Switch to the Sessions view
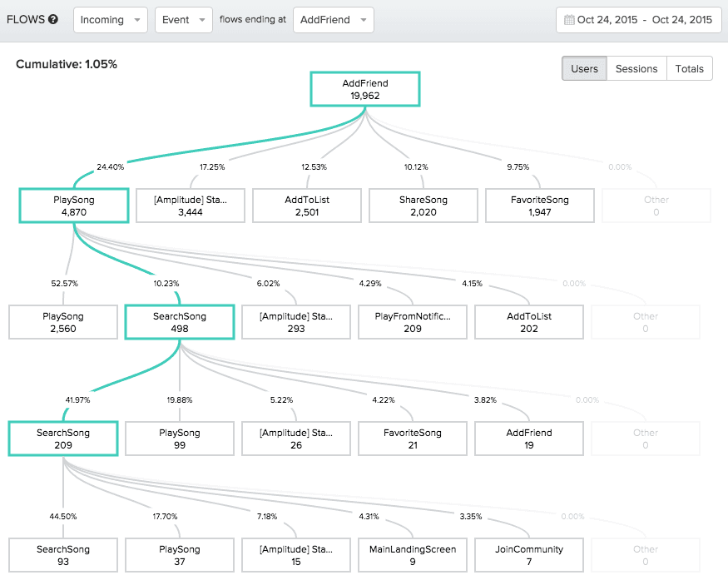The height and width of the screenshot is (585, 728). tap(636, 69)
